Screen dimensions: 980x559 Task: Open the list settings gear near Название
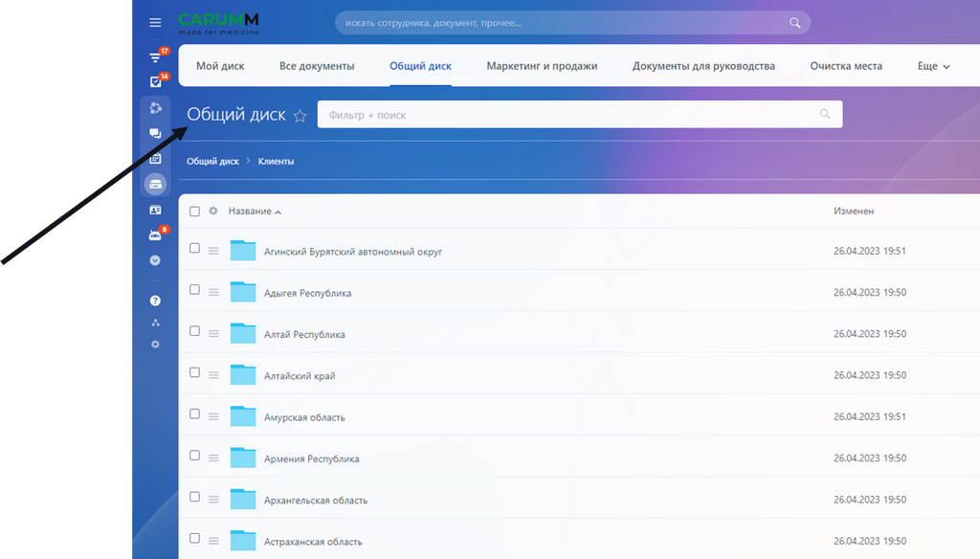click(213, 211)
